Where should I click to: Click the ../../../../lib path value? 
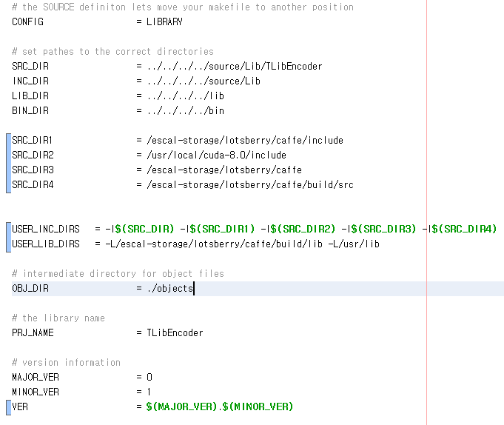186,96
